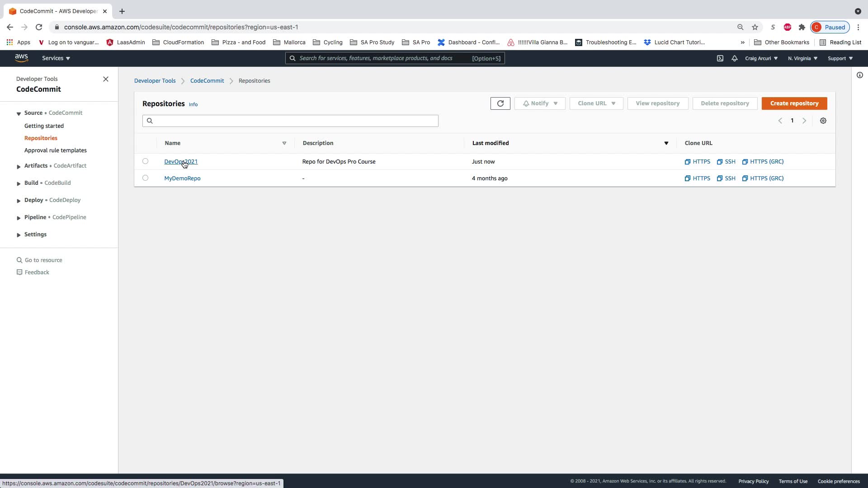Bookmark page with star icon

point(755,27)
